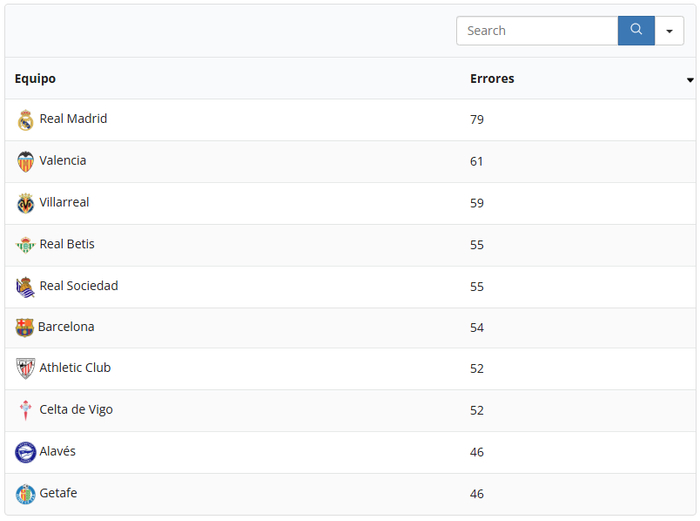700x521 pixels.
Task: Focus the Search input field
Action: click(x=537, y=31)
